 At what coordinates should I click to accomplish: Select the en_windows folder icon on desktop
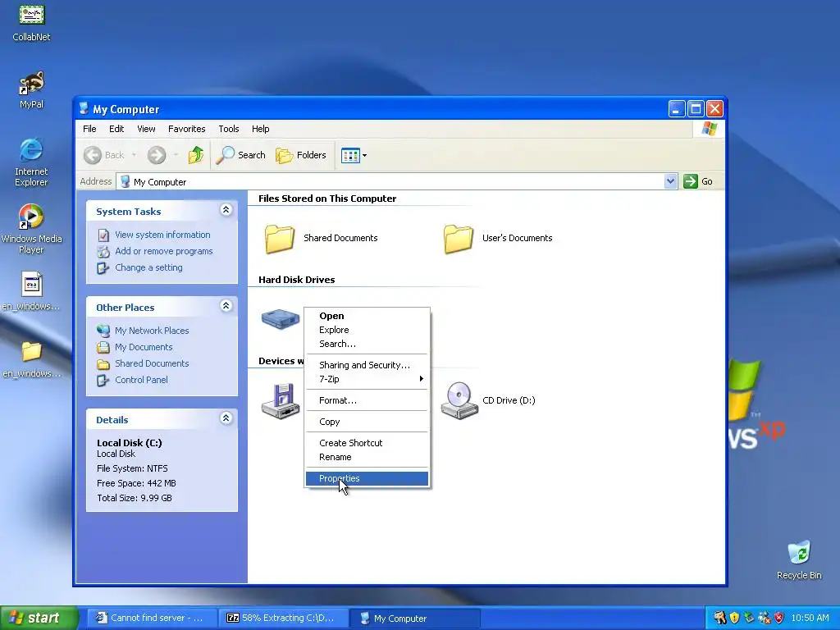[x=31, y=358]
